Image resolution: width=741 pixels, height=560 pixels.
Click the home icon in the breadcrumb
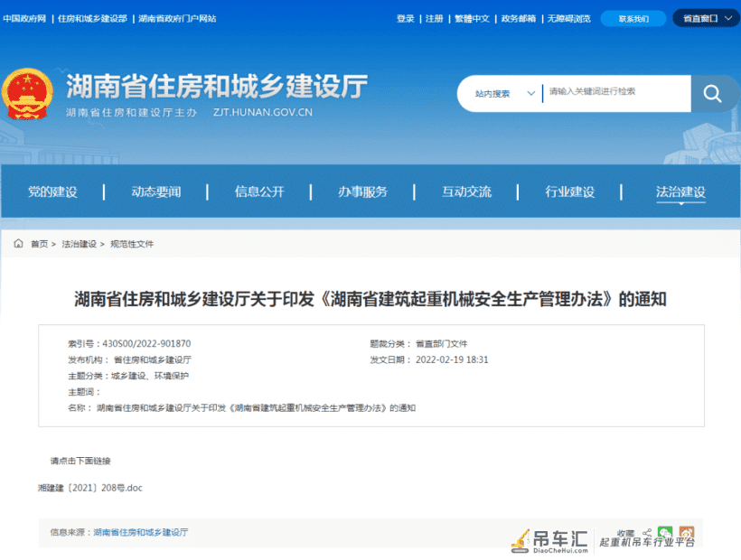(x=18, y=243)
